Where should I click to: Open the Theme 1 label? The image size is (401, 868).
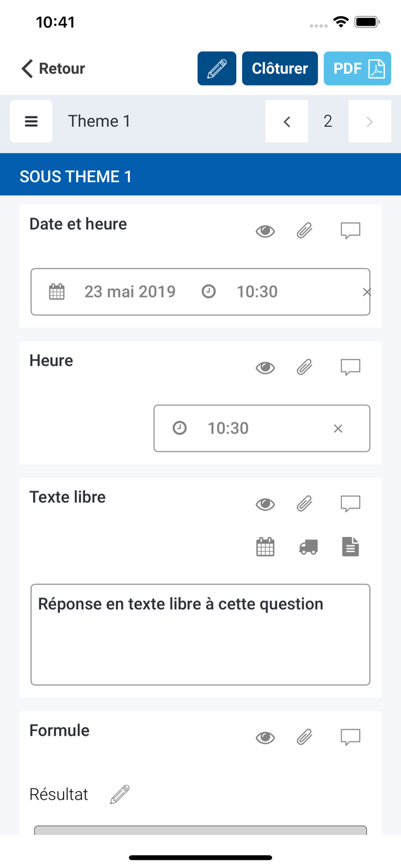(99, 121)
